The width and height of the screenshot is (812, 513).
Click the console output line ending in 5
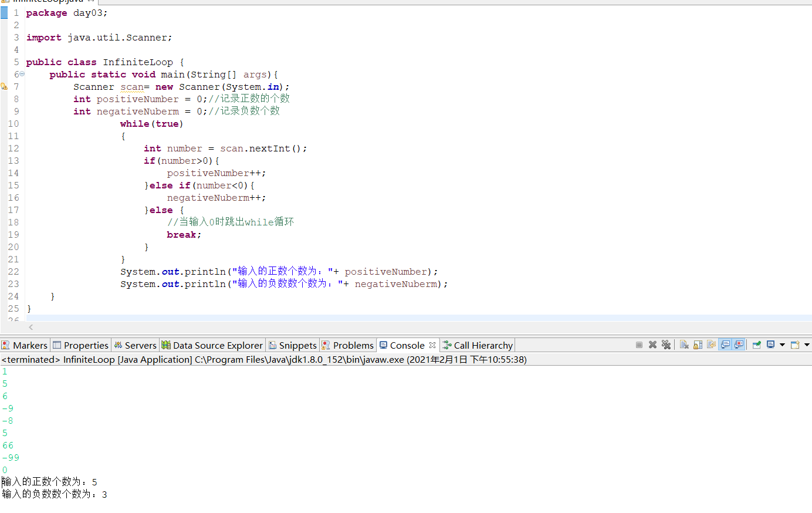[x=49, y=482]
